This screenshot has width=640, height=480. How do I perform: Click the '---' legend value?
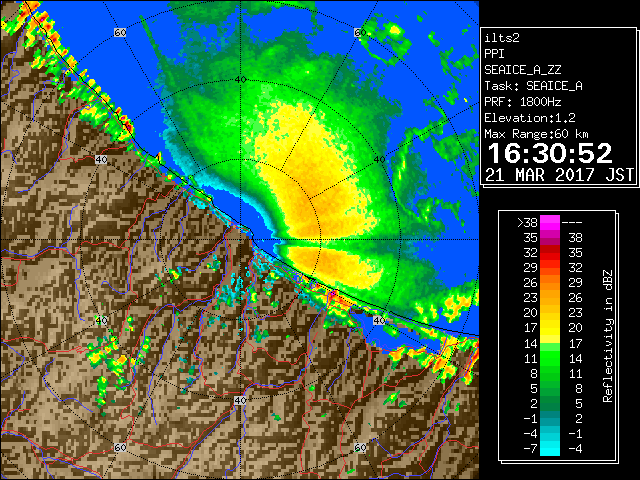(x=572, y=223)
